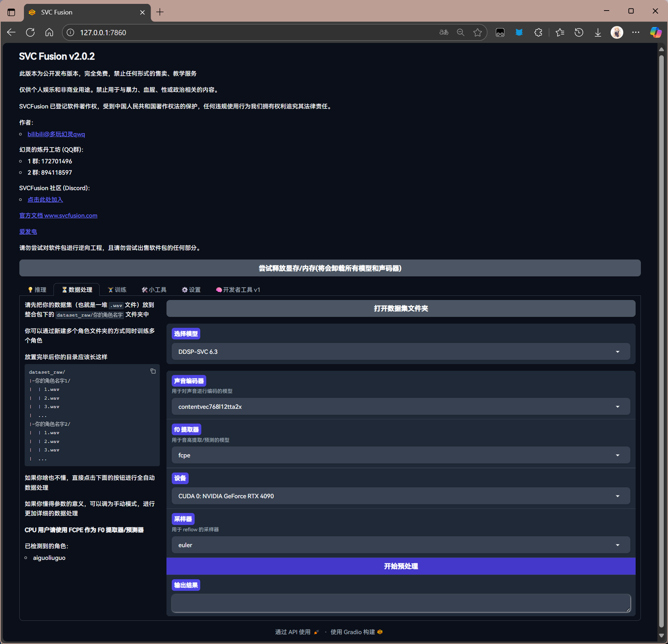Open the 设置 tab
The image size is (668, 644).
pyautogui.click(x=191, y=289)
